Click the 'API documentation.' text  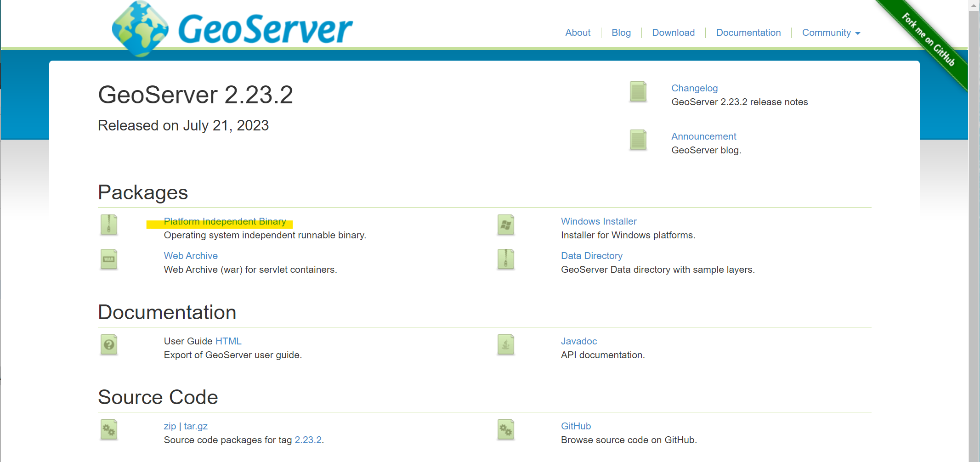(x=603, y=355)
